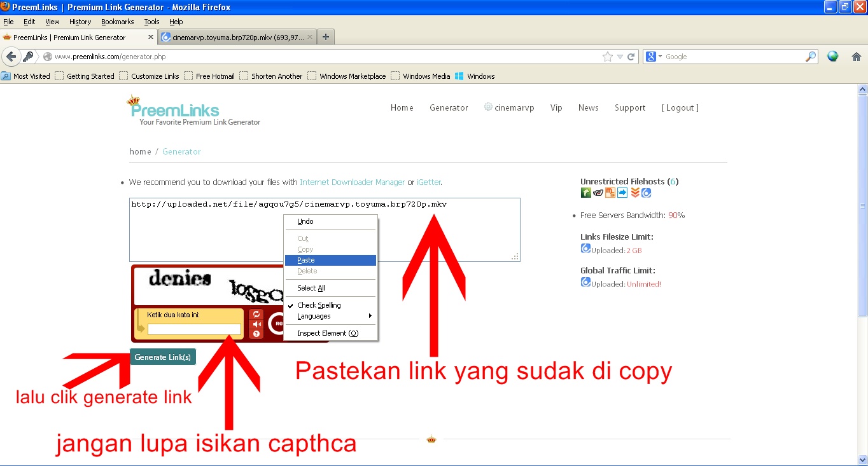Open the View menu
The height and width of the screenshot is (466, 868).
52,22
